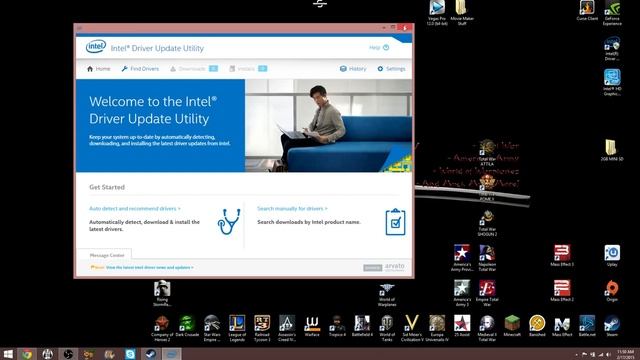Screen dimensions: 640x360
Task: Launch League of Legends shortcut
Action: click(237, 328)
